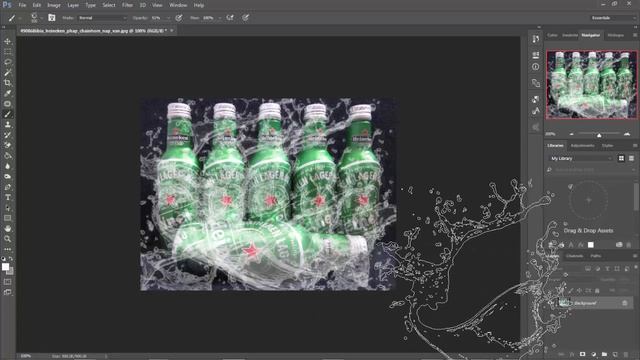
Task: Open Navigator panel flyout menu
Action: point(635,36)
